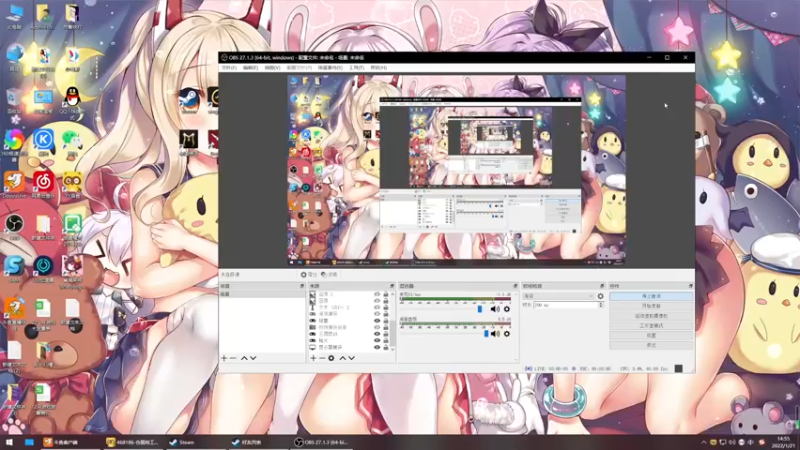Toggle visibility eye of 视频捕获设备 source
The width and height of the screenshot is (800, 450).
pyautogui.click(x=377, y=327)
